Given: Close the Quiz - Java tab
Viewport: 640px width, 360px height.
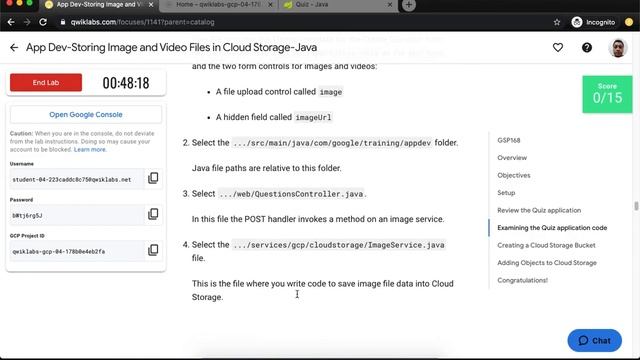Looking at the screenshot, I should point(390,4).
